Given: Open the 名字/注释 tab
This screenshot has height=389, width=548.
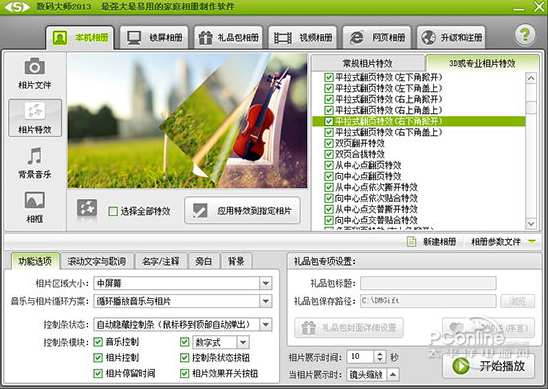Looking at the screenshot, I should (x=161, y=261).
